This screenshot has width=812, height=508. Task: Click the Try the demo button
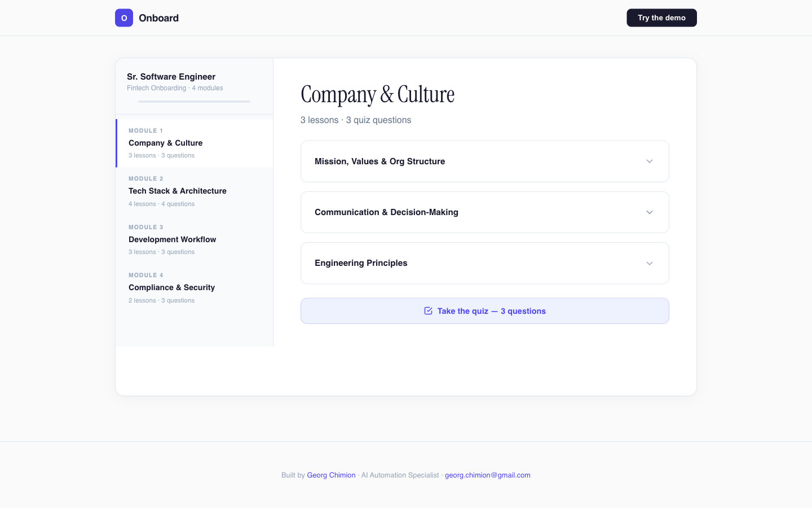click(x=662, y=18)
